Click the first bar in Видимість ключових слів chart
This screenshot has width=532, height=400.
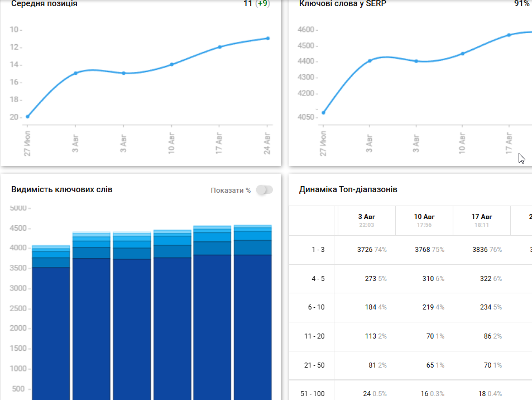tap(51, 322)
